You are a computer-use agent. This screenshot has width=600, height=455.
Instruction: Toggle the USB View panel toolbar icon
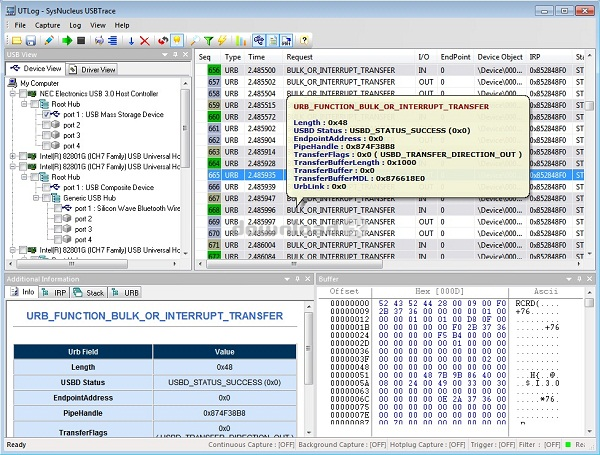coord(259,40)
